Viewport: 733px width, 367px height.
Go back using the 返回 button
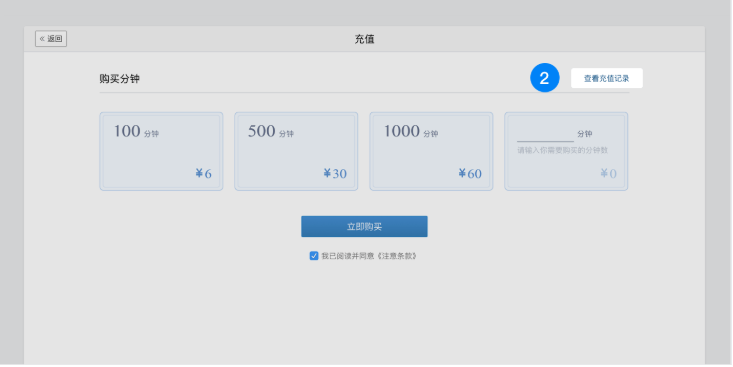pos(51,39)
